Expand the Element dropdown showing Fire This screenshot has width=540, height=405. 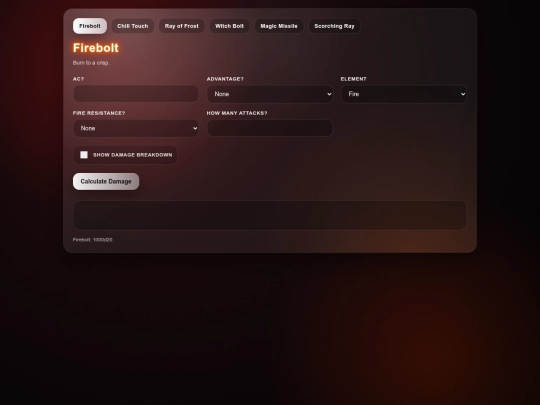(x=404, y=94)
